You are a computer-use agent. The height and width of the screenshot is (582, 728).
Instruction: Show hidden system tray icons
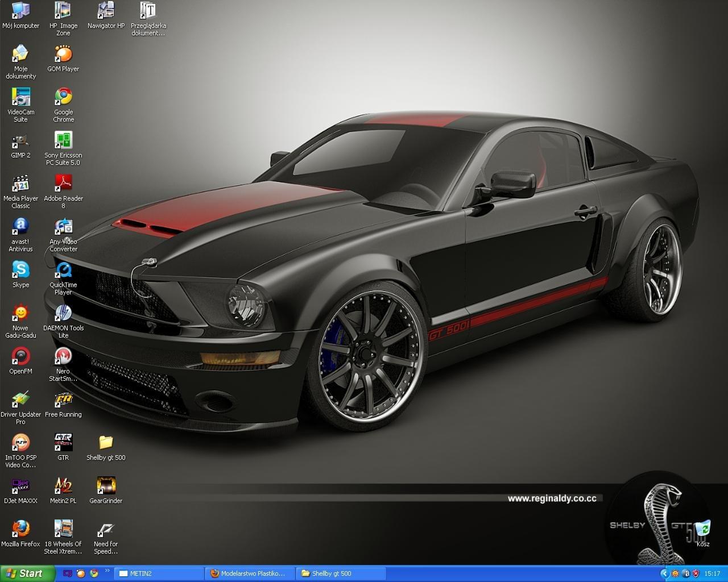click(664, 574)
